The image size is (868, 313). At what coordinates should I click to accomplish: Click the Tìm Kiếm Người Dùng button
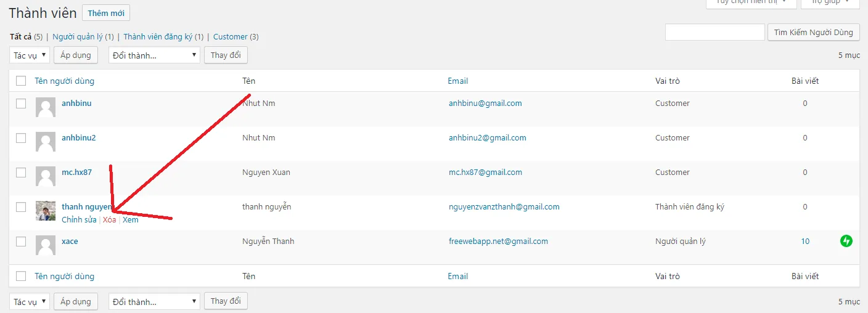pyautogui.click(x=813, y=33)
